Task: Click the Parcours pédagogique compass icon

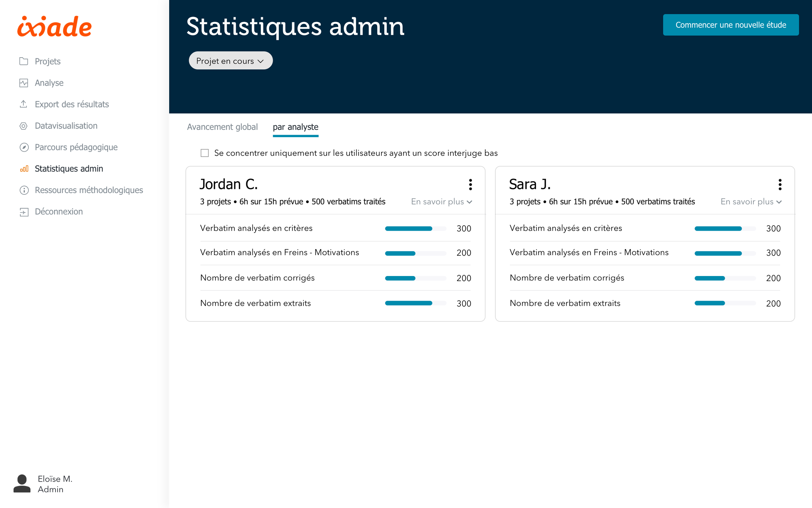Action: pos(24,147)
